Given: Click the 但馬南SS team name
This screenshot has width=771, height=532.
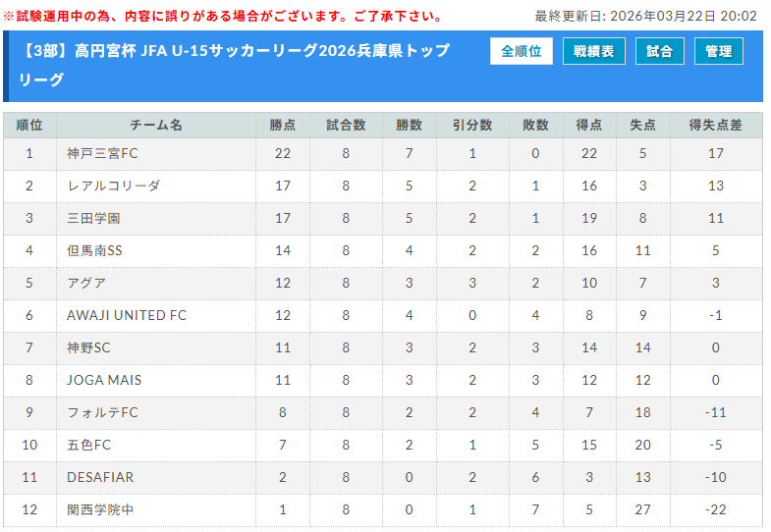Looking at the screenshot, I should point(94,250).
